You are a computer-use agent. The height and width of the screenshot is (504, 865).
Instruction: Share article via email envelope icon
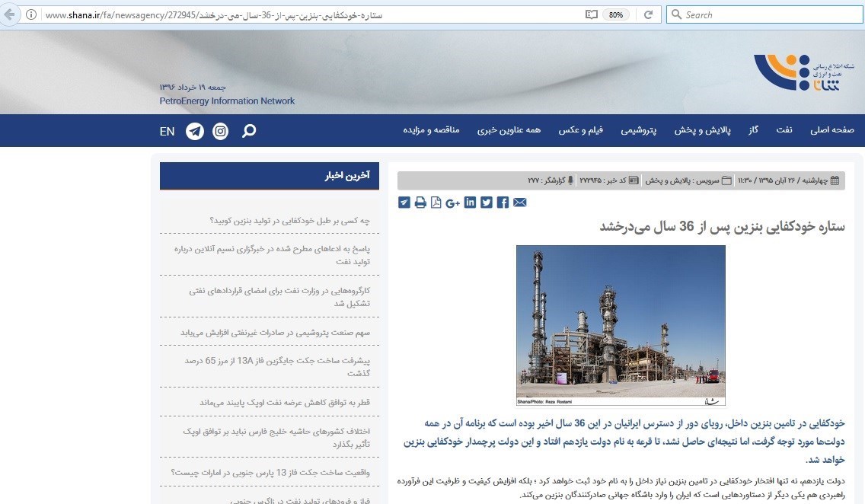point(520,203)
